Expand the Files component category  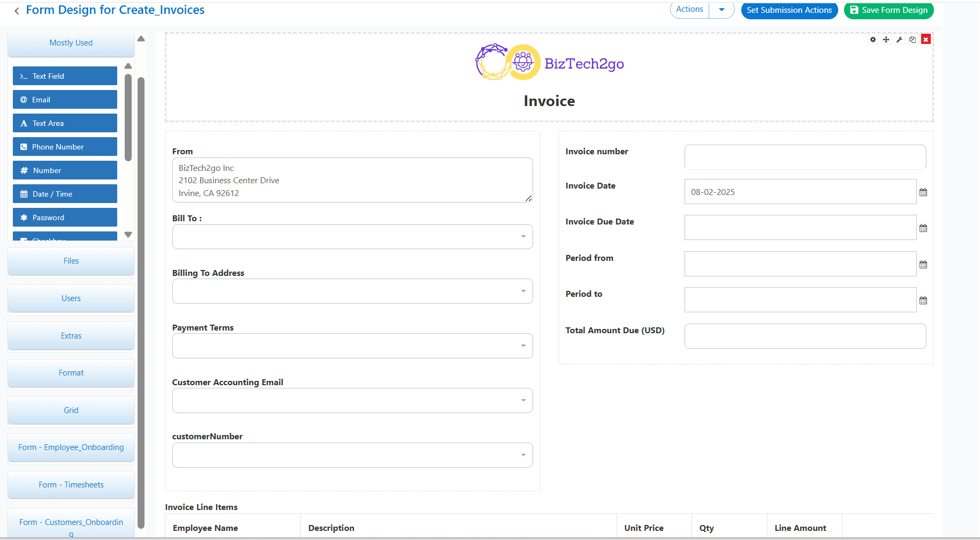click(x=71, y=261)
